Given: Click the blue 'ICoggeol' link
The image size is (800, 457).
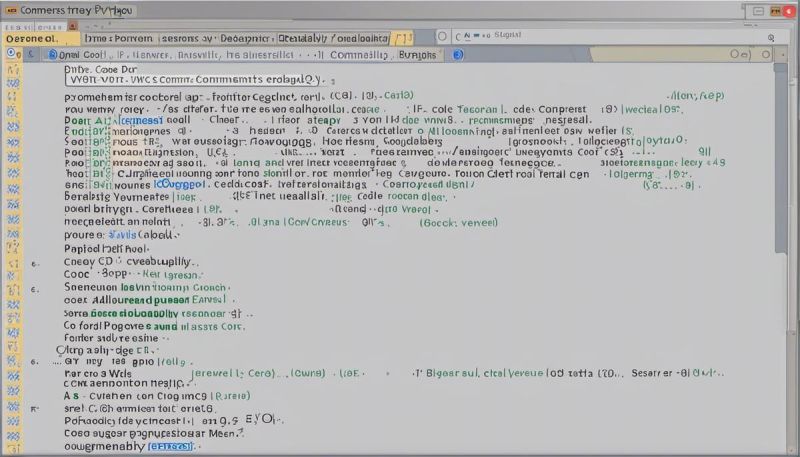Looking at the screenshot, I should click(x=180, y=185).
